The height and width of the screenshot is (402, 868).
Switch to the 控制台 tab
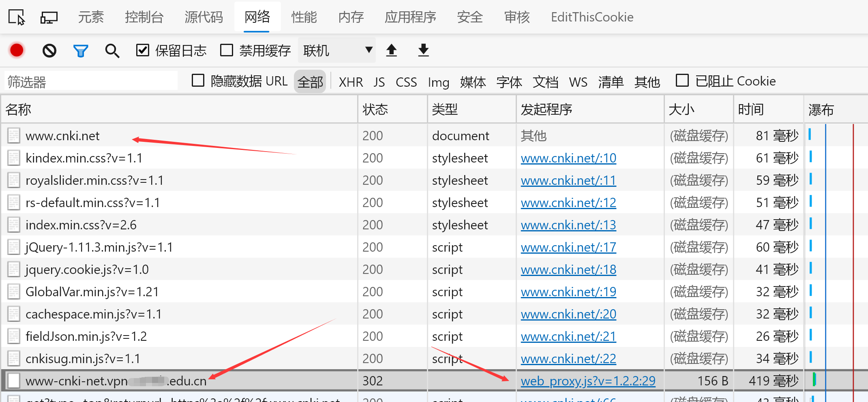click(144, 17)
